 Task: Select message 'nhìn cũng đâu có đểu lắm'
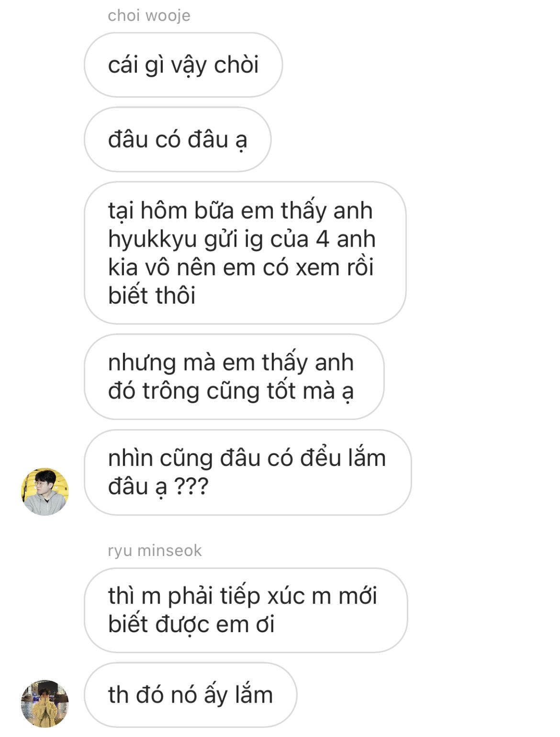(247, 472)
